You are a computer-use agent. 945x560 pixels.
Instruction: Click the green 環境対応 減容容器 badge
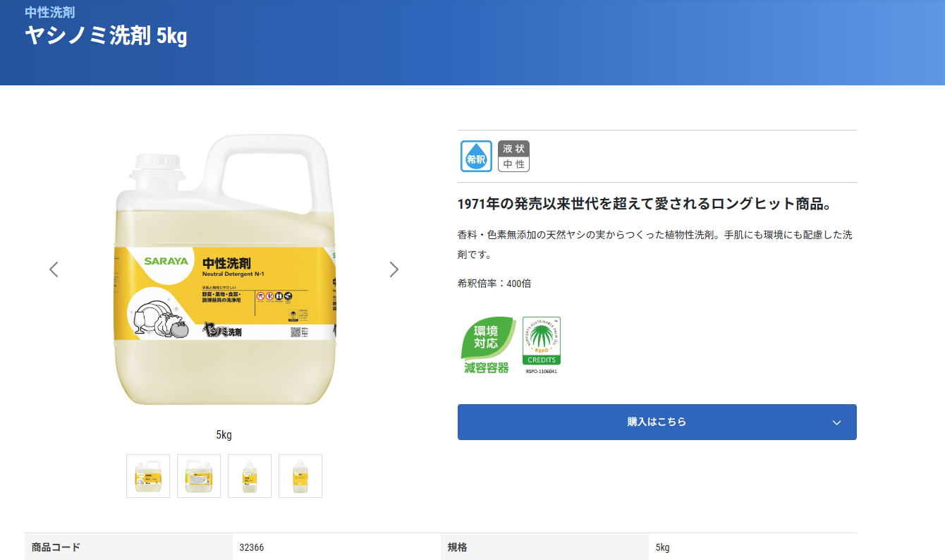487,345
